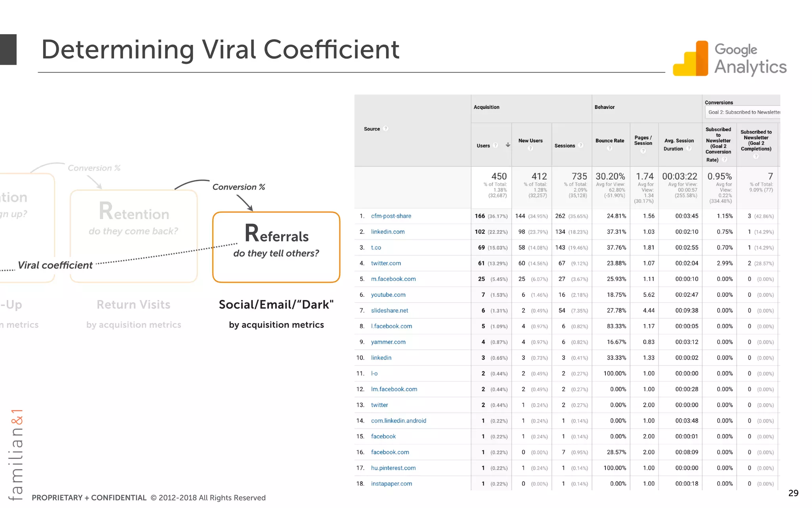Open the hu.pinterest.com source link

click(x=393, y=468)
